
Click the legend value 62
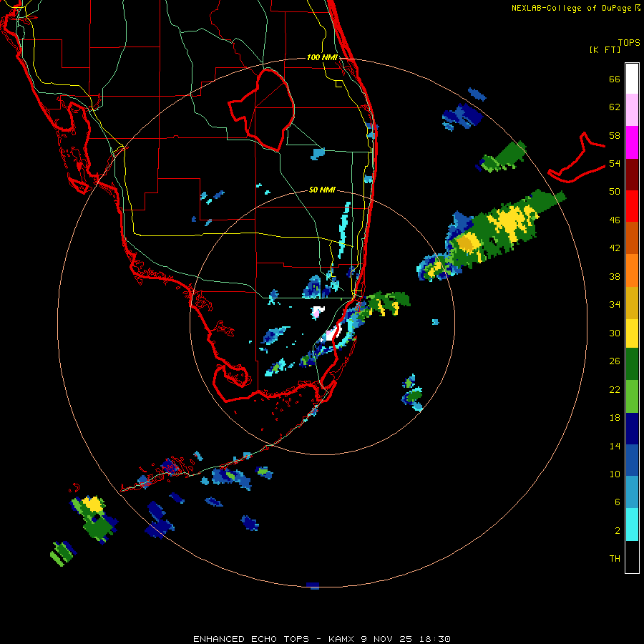pyautogui.click(x=615, y=107)
